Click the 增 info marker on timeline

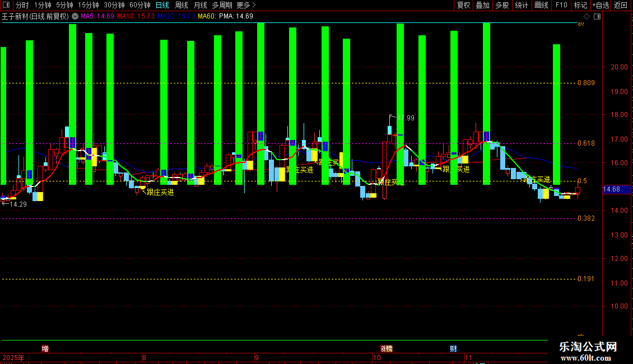(x=45, y=348)
